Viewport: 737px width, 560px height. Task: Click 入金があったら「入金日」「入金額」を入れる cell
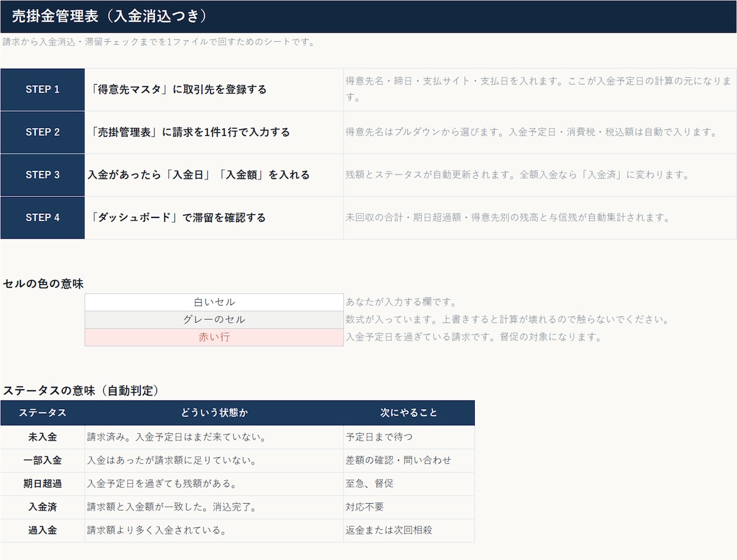214,175
